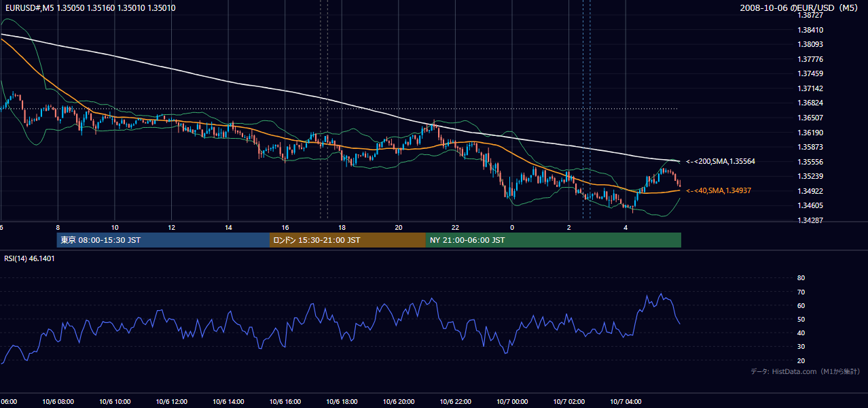The height and width of the screenshot is (408, 868).
Task: Click price axis value 1.35556
Action: pyautogui.click(x=811, y=162)
